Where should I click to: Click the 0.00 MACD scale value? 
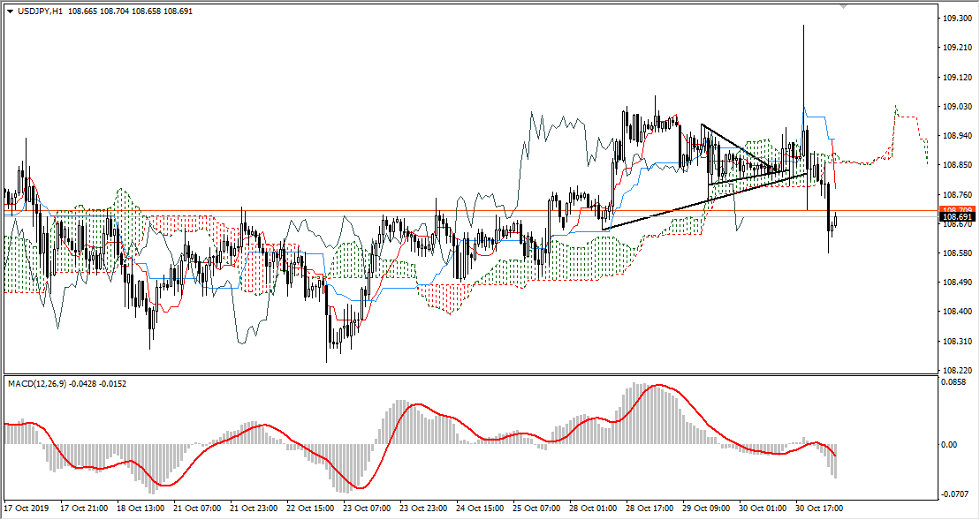click(949, 444)
